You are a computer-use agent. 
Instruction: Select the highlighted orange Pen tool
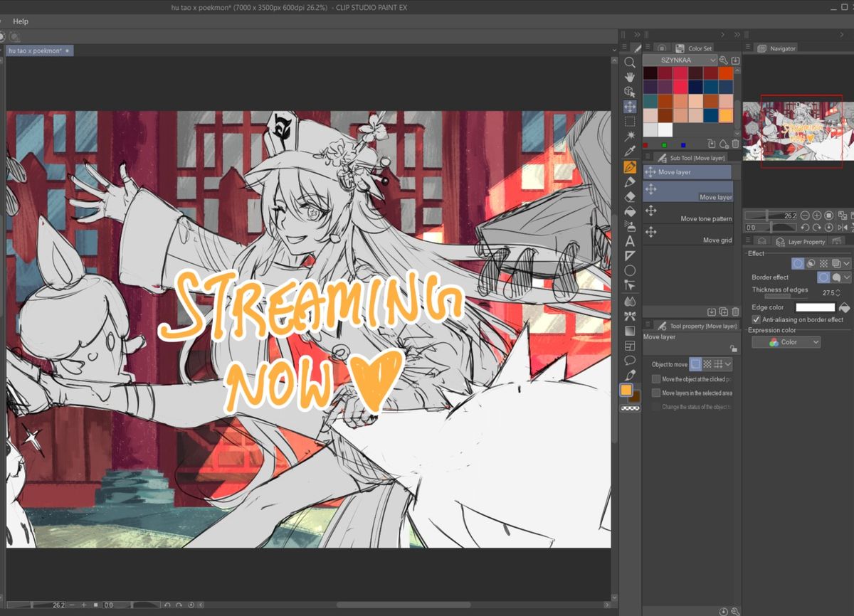pyautogui.click(x=630, y=167)
